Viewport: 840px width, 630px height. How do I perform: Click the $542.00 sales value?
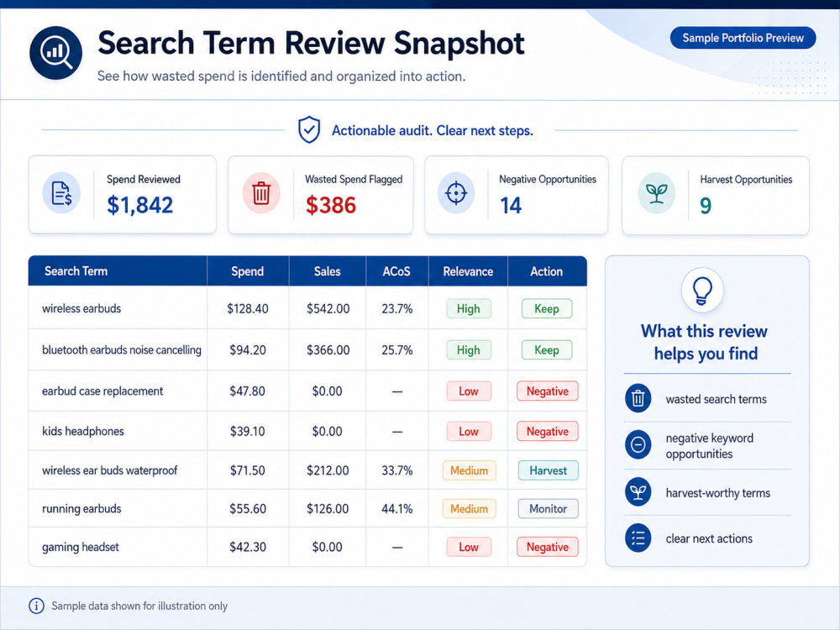(328, 308)
